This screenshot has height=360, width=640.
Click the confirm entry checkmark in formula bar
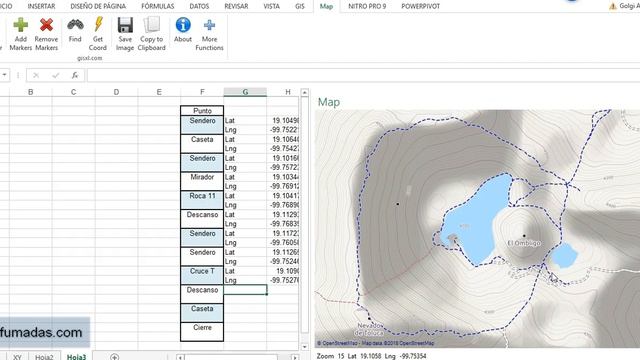click(x=56, y=75)
